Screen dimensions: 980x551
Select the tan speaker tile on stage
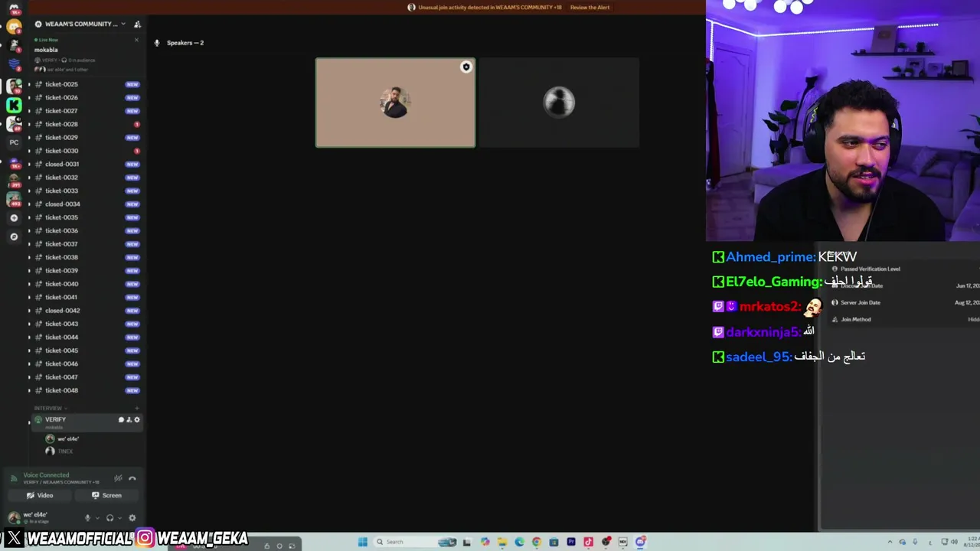click(395, 103)
